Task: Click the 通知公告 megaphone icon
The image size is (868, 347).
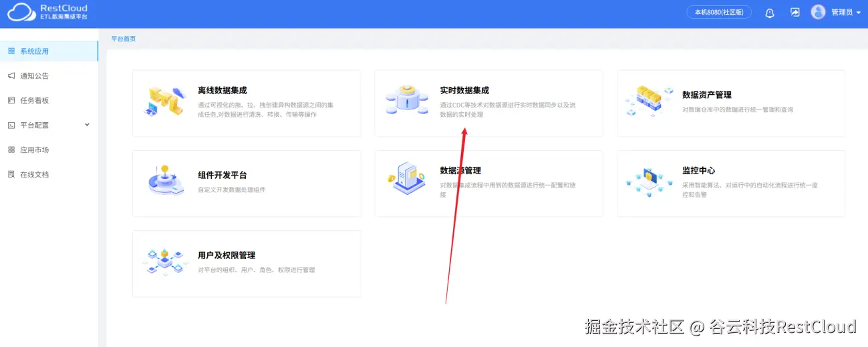Action: (x=11, y=76)
